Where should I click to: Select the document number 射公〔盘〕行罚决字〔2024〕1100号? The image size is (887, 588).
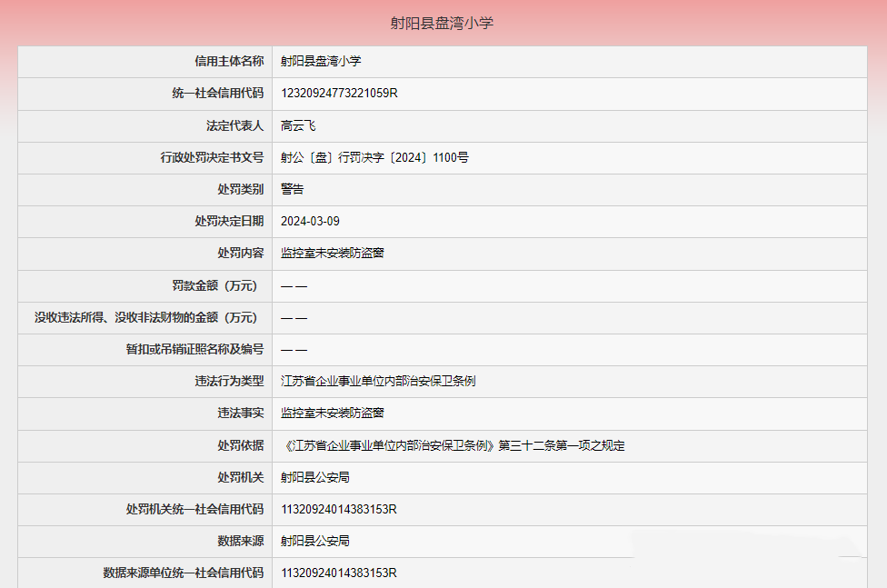coord(374,157)
